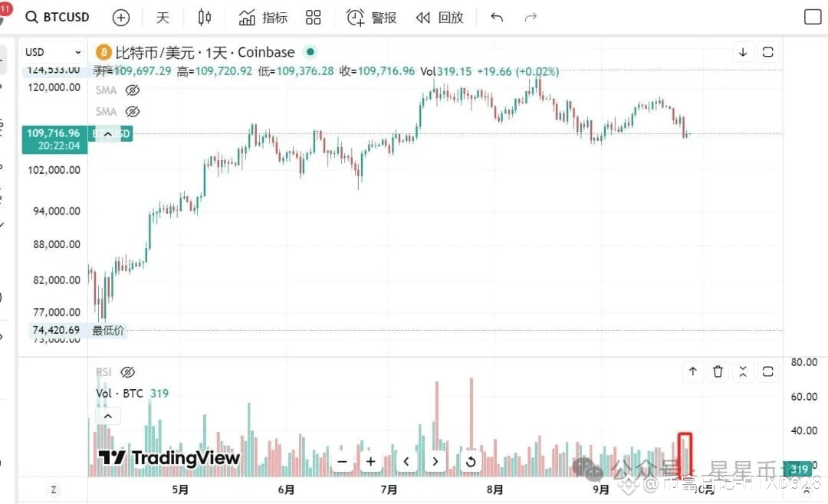
Task: Reset chart view with the circular arrow
Action: [471, 462]
